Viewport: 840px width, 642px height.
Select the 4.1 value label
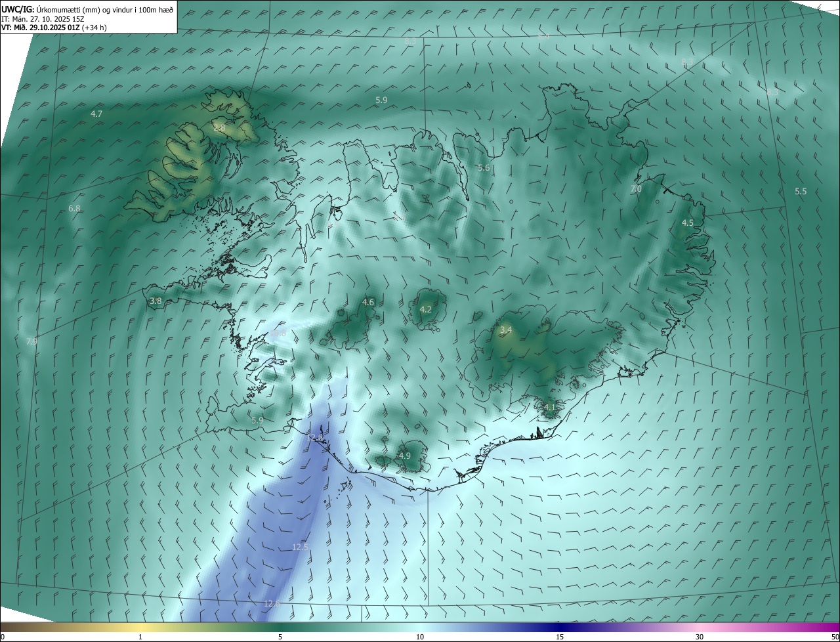pos(550,408)
